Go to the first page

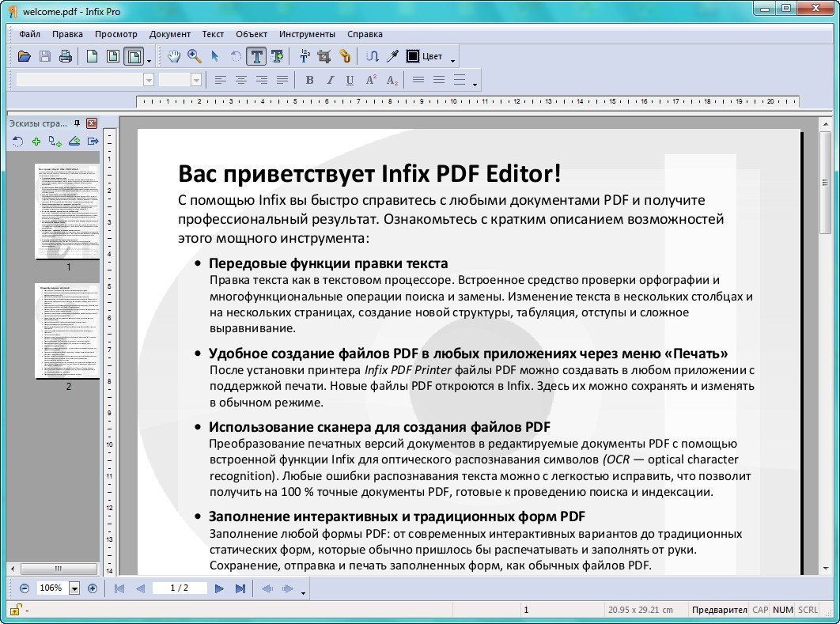coord(119,588)
